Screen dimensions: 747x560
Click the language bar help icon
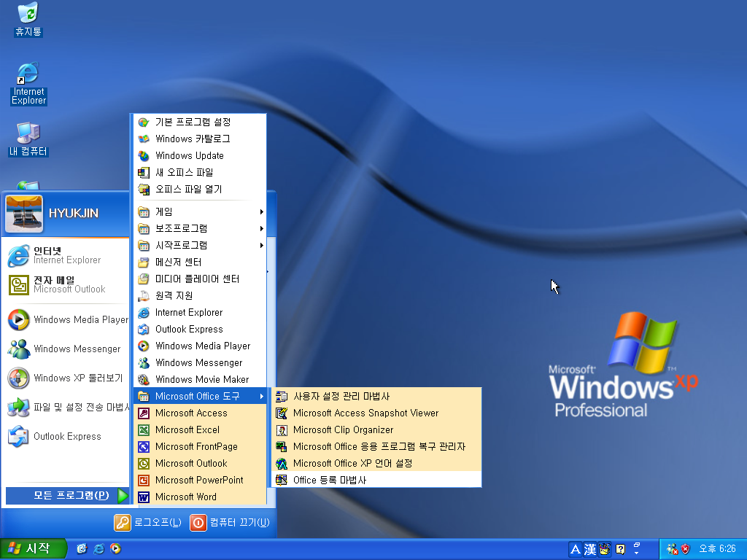(620, 550)
